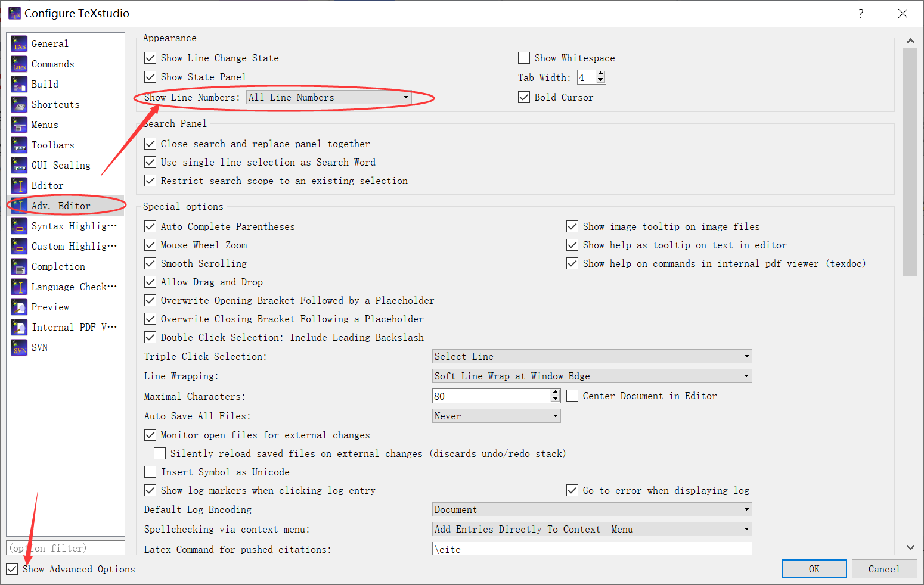
Task: Click the Shortcuts category icon
Action: click(19, 104)
